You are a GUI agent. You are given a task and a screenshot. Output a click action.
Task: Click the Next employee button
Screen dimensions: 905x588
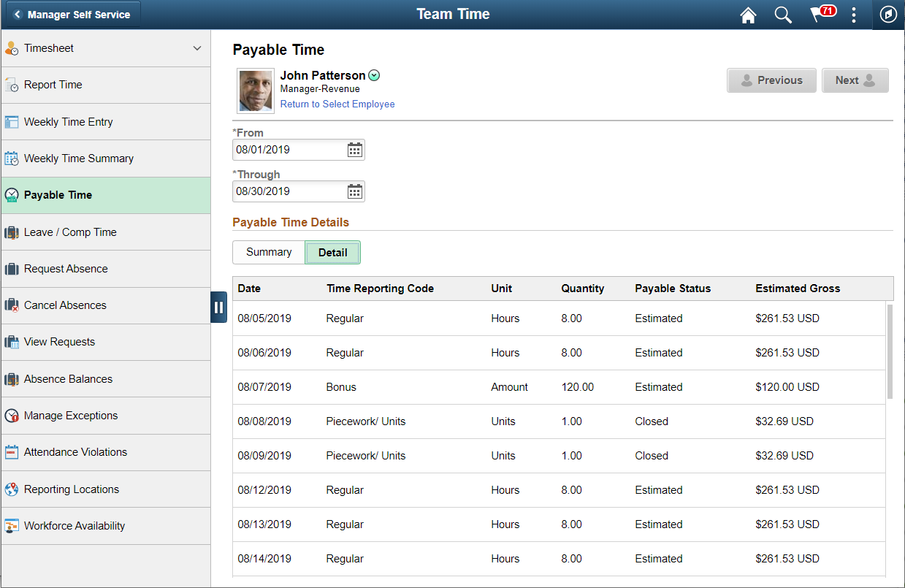[x=855, y=80]
